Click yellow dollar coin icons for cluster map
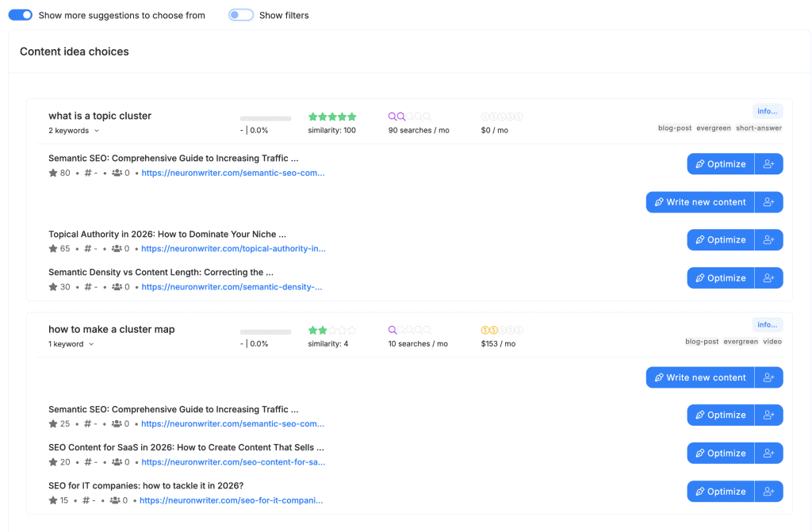 click(501, 330)
